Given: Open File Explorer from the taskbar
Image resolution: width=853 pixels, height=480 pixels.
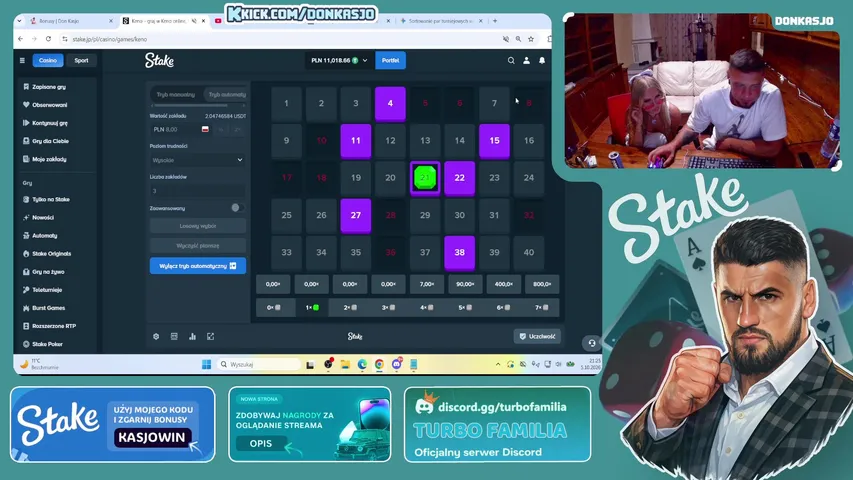Looking at the screenshot, I should tap(345, 364).
